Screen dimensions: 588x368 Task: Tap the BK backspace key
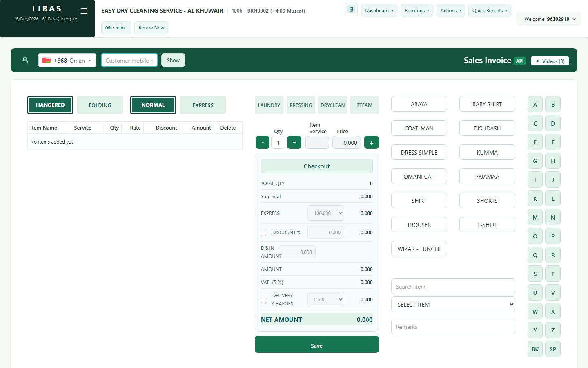click(x=535, y=349)
